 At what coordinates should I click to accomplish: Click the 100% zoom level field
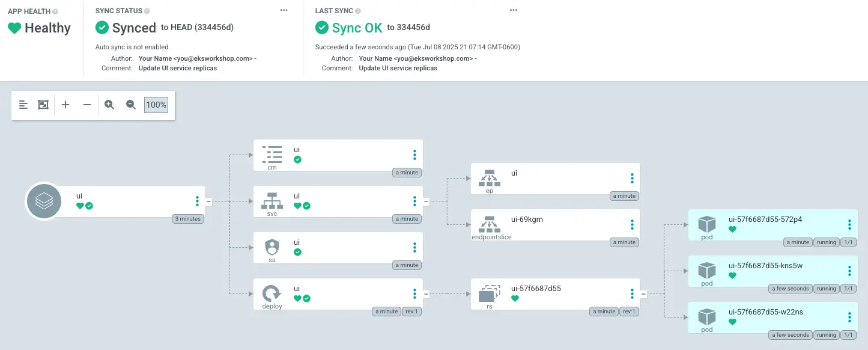coord(156,104)
